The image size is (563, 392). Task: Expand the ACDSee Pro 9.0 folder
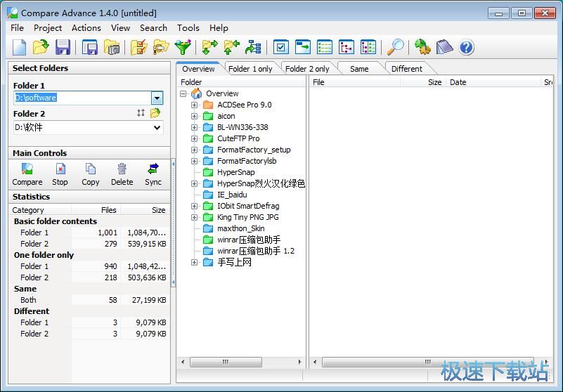194,105
